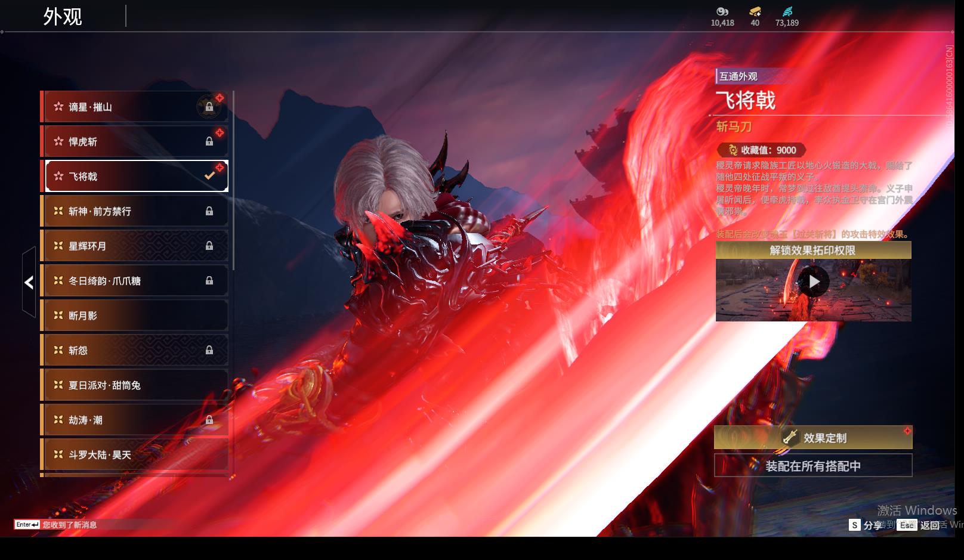Click lock icon on 星辉环月 entry
Viewport: 964px width, 560px height.
(209, 246)
